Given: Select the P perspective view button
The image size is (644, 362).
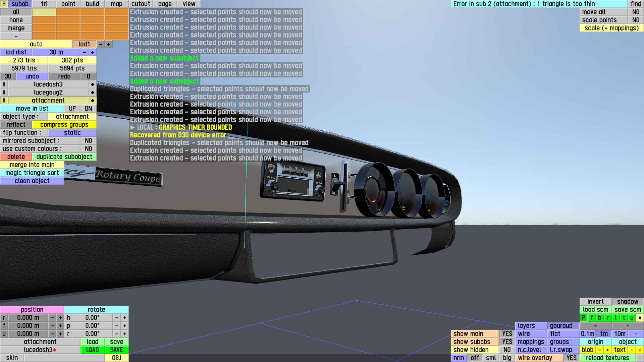Looking at the screenshot, I should pyautogui.click(x=584, y=318).
